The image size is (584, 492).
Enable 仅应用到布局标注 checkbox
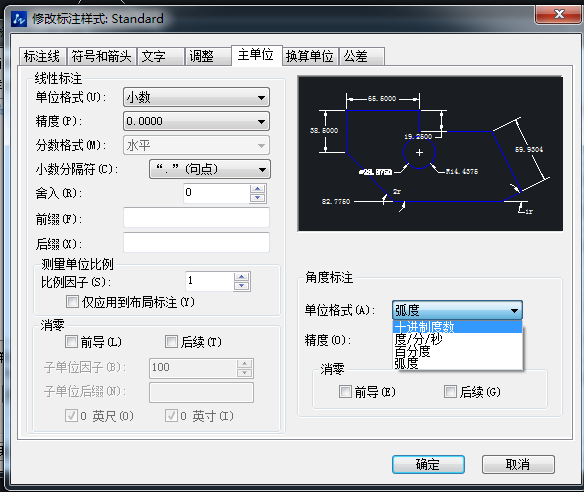(72, 301)
